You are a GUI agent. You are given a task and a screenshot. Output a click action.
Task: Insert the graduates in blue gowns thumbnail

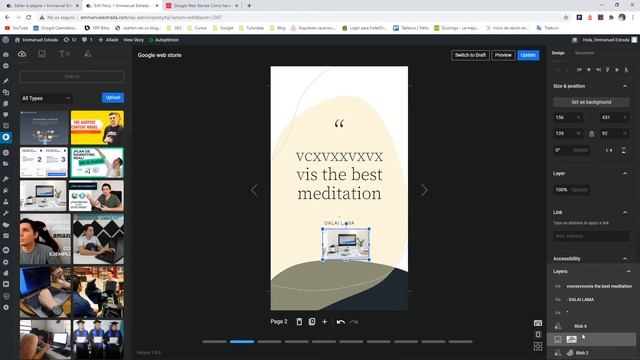click(98, 340)
